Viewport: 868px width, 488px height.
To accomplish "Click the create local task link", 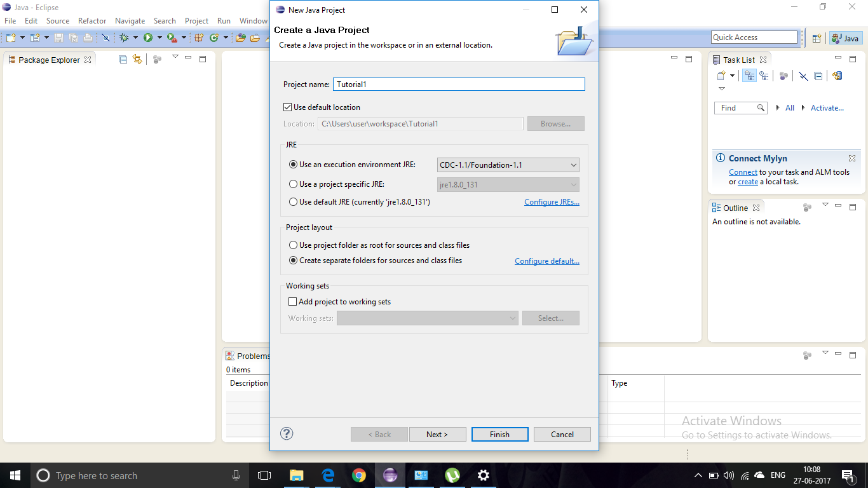I will [x=748, y=182].
